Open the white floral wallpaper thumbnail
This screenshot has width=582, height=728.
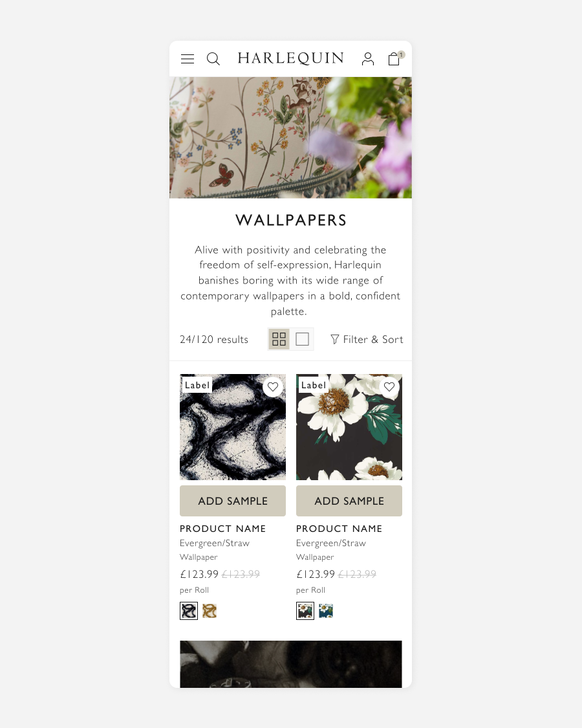[349, 427]
